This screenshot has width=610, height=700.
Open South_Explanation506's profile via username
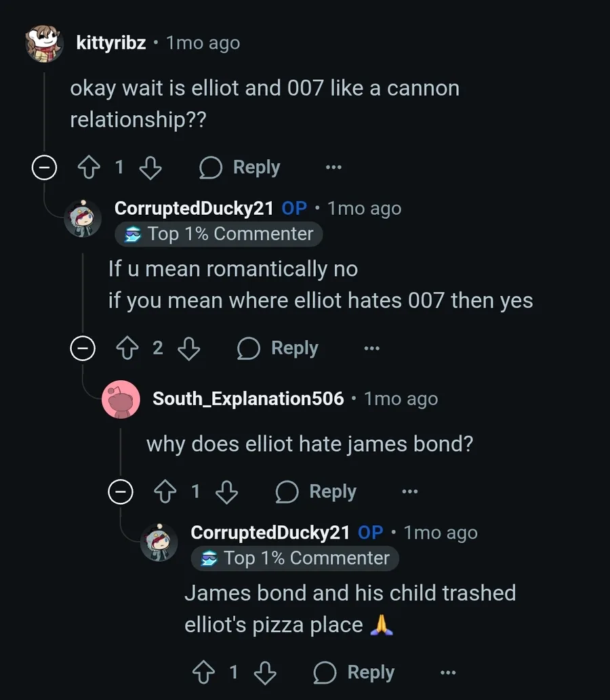click(248, 398)
